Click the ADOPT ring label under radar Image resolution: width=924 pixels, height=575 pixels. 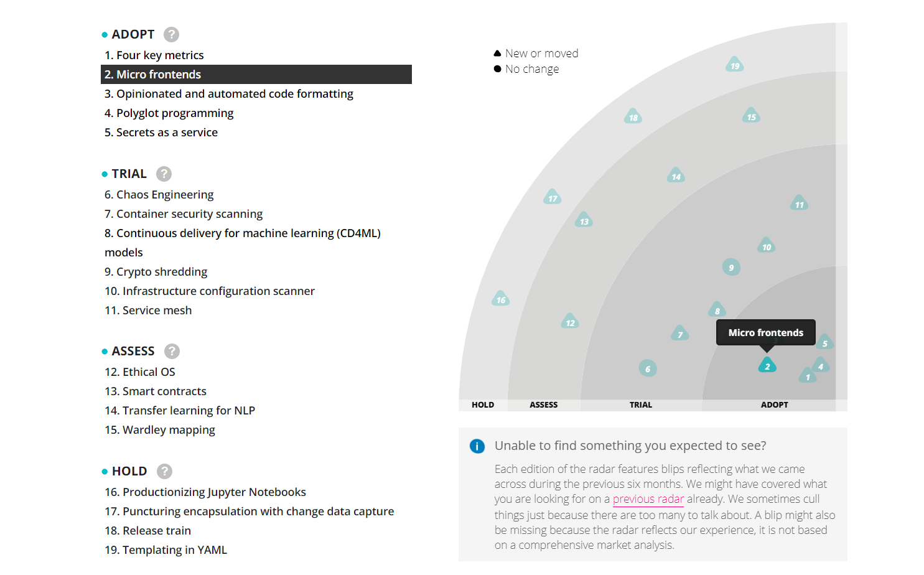pyautogui.click(x=774, y=405)
